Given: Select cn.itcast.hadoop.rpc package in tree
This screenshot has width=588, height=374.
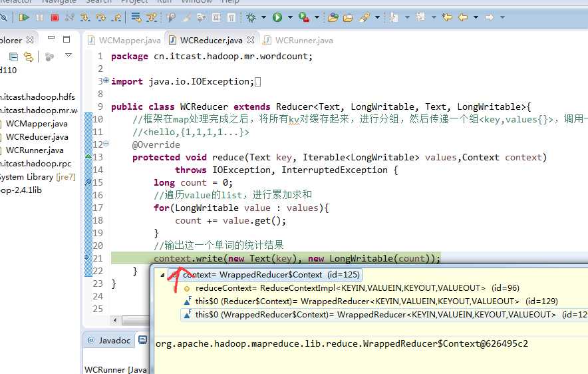Looking at the screenshot, I should (35, 164).
